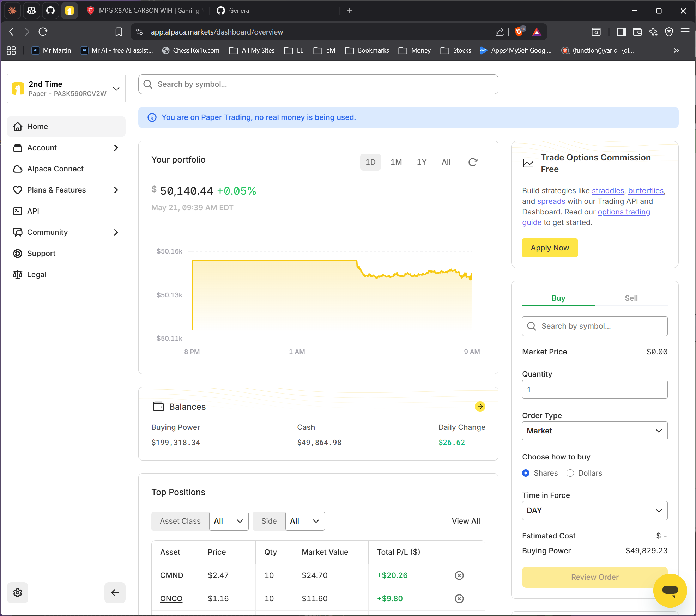Open the straddles link
The width and height of the screenshot is (696, 616).
608,191
